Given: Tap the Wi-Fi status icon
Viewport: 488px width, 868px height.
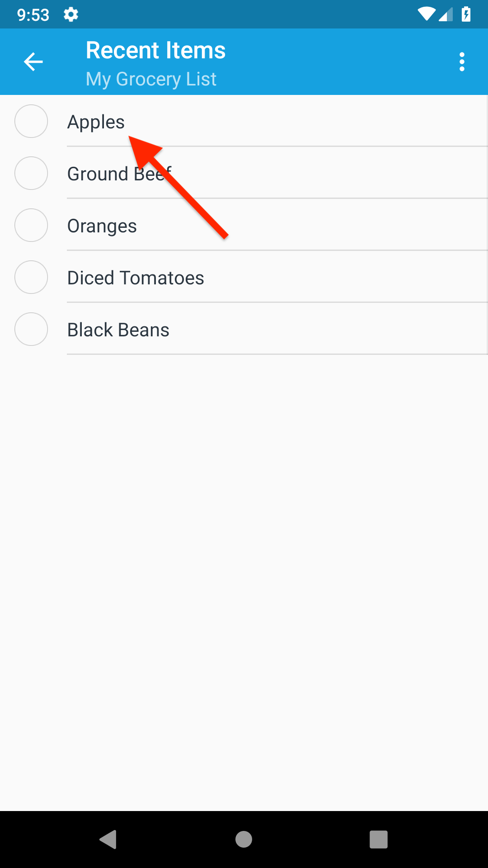Looking at the screenshot, I should (426, 14).
